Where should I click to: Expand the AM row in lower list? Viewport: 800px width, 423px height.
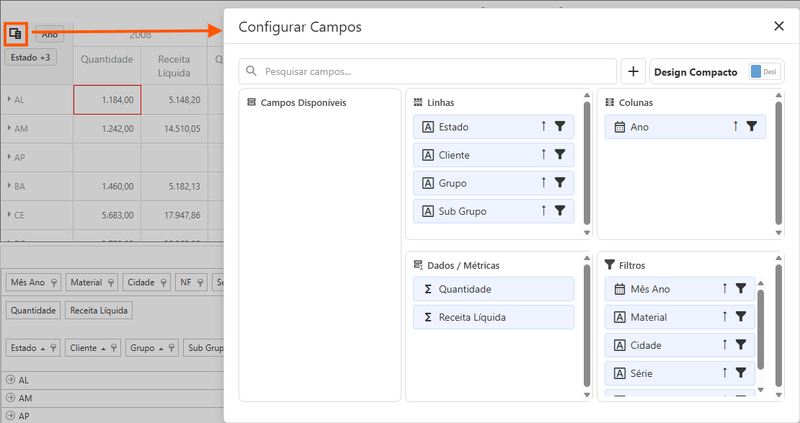[10, 398]
